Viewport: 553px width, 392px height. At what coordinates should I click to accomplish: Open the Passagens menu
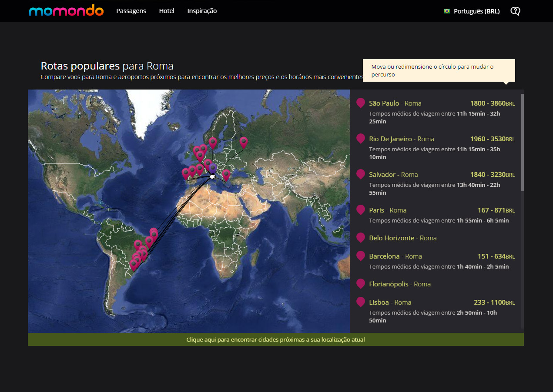click(131, 11)
